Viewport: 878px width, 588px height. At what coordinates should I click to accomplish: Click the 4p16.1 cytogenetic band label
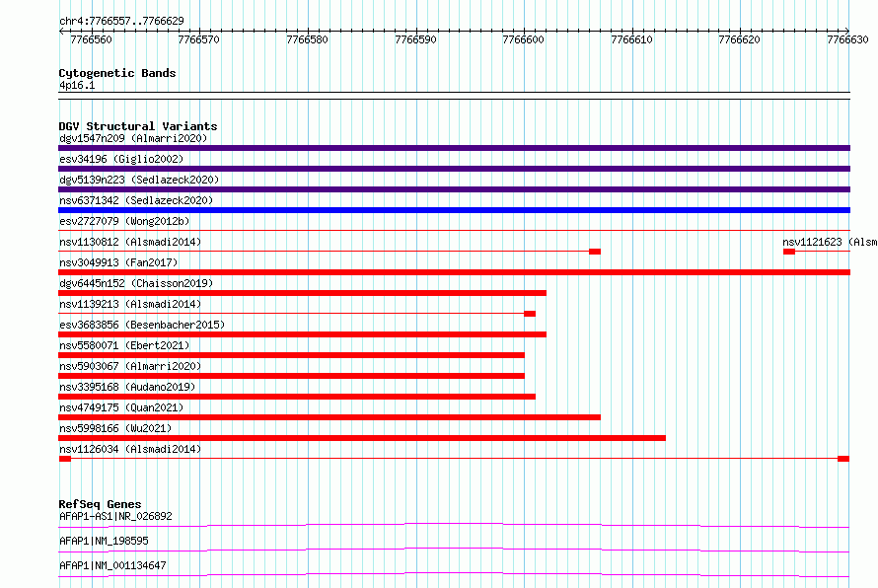coord(77,85)
